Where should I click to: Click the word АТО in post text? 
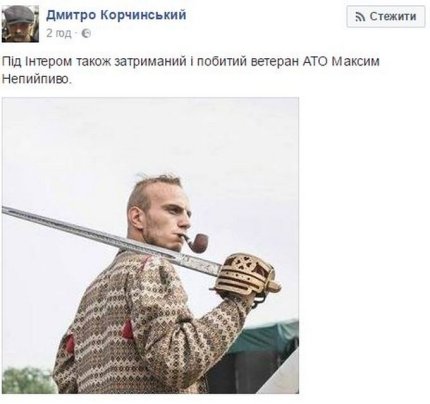(x=315, y=62)
